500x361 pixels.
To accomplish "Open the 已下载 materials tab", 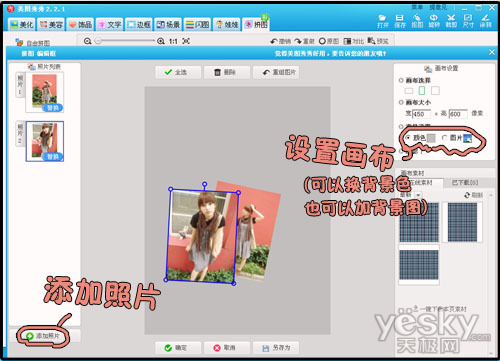I will click(465, 182).
